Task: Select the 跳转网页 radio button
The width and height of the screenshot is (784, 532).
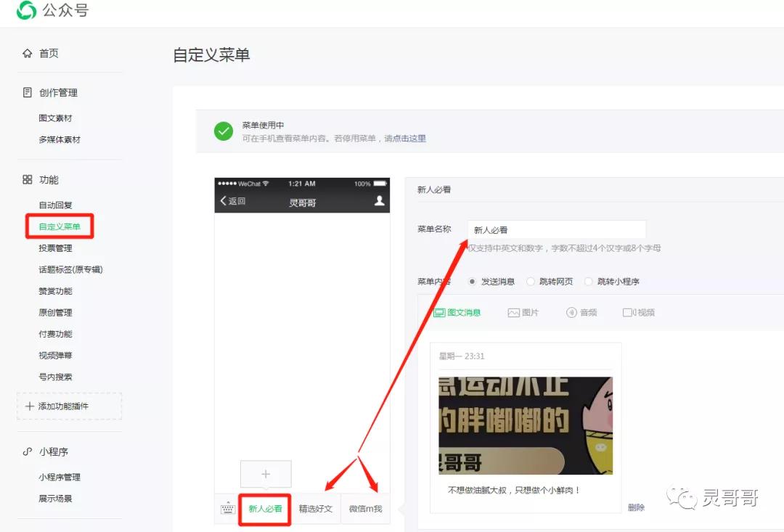Action: (531, 281)
